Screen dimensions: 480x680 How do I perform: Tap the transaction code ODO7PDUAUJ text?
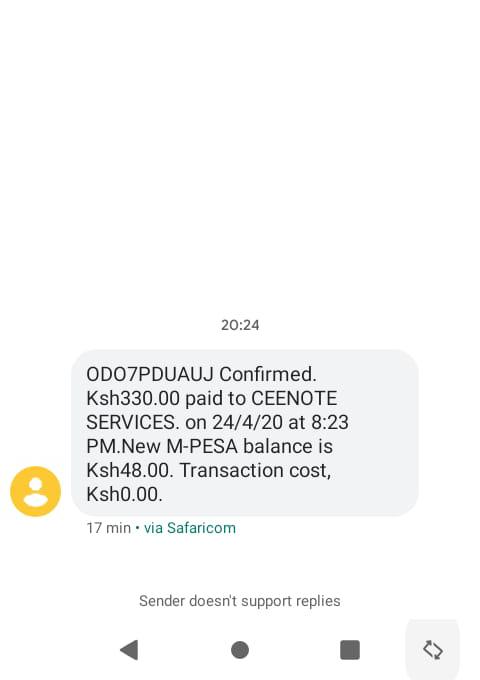tap(150, 374)
